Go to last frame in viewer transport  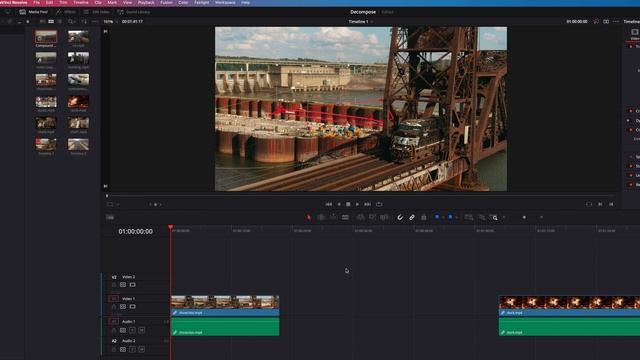click(367, 204)
